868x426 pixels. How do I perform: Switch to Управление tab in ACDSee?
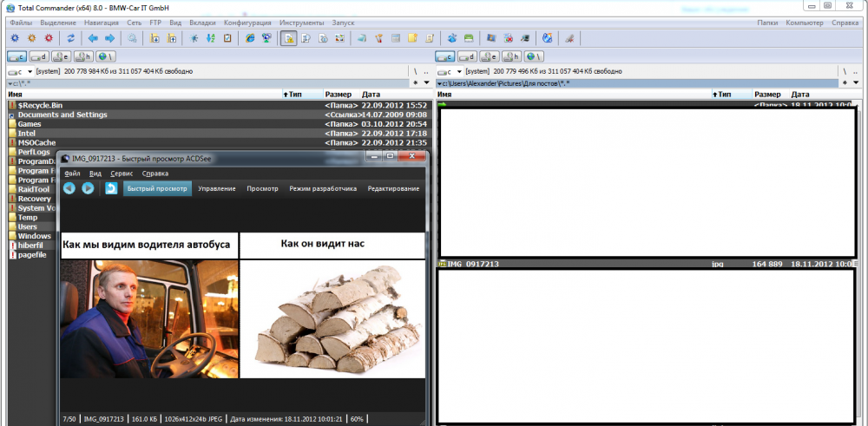(x=216, y=188)
